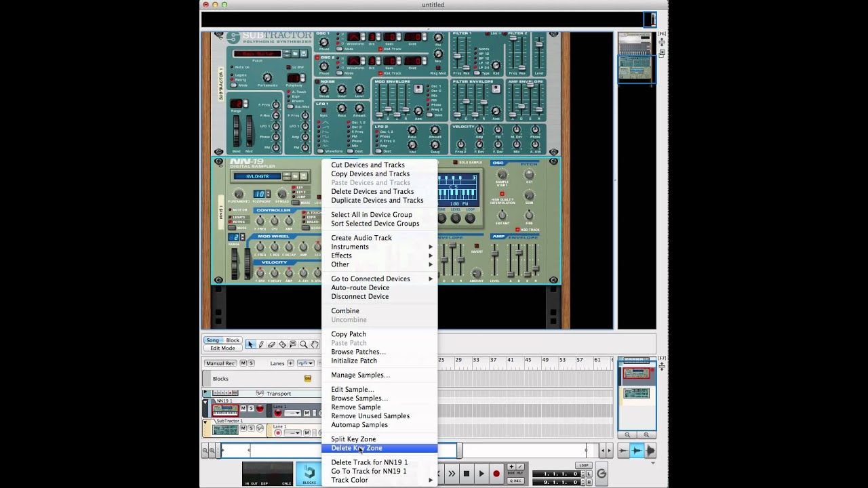Click the Subtractor Bend wheel
The height and width of the screenshot is (488, 868).
(236, 131)
